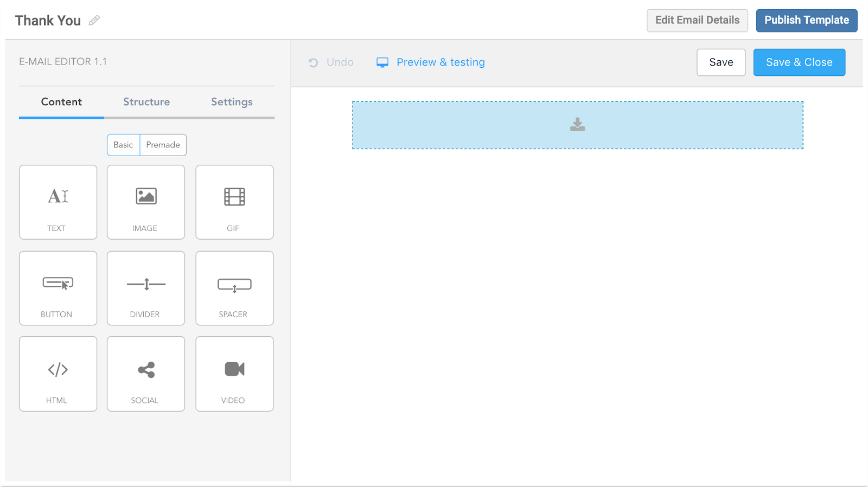Select the Image content block

click(x=146, y=202)
